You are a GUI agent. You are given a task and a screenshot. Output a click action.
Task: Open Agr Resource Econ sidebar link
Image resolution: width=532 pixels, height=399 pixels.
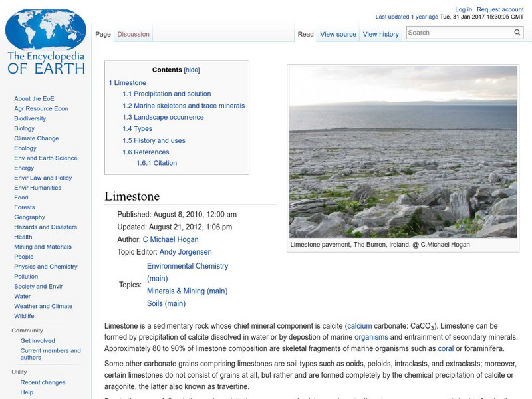tap(41, 108)
